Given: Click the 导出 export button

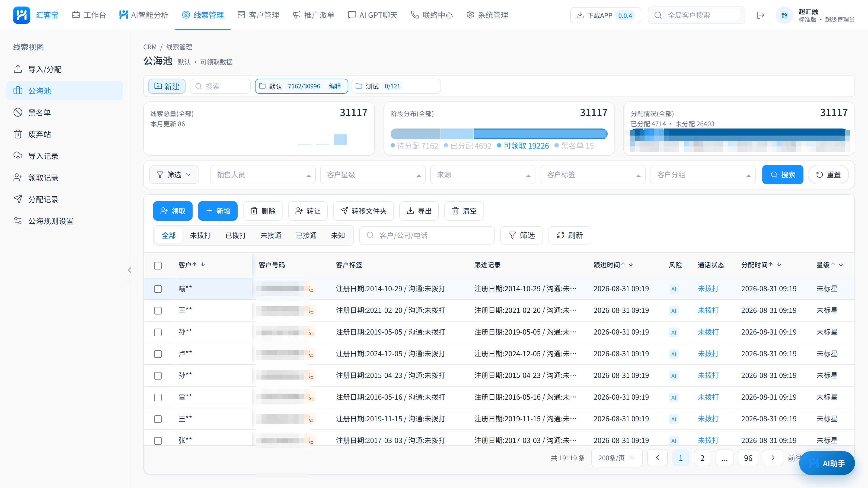Looking at the screenshot, I should tap(419, 211).
